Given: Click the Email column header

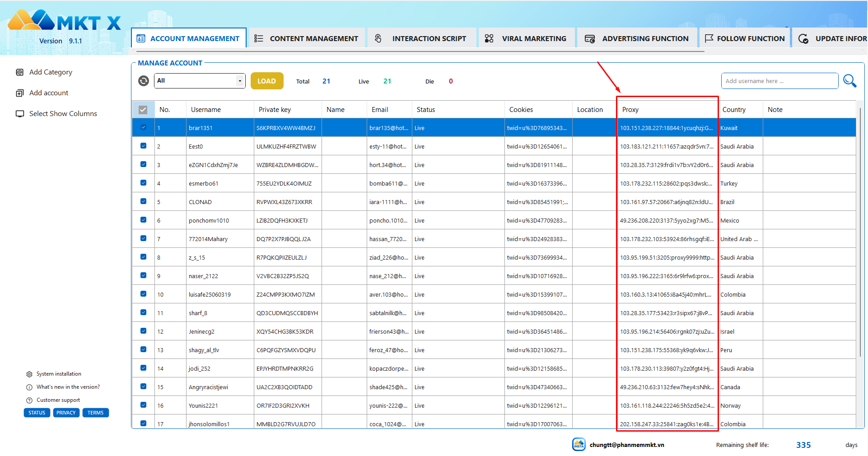Looking at the screenshot, I should pos(389,110).
